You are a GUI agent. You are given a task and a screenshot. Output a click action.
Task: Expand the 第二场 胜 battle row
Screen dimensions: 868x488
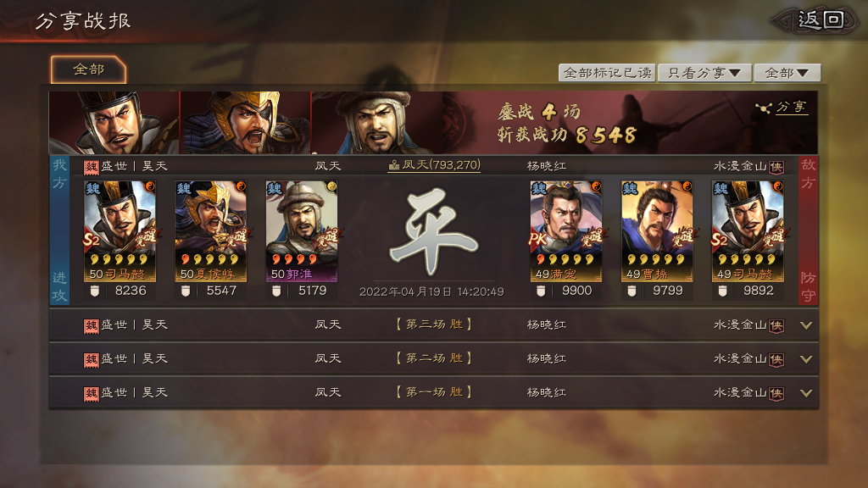(433, 358)
